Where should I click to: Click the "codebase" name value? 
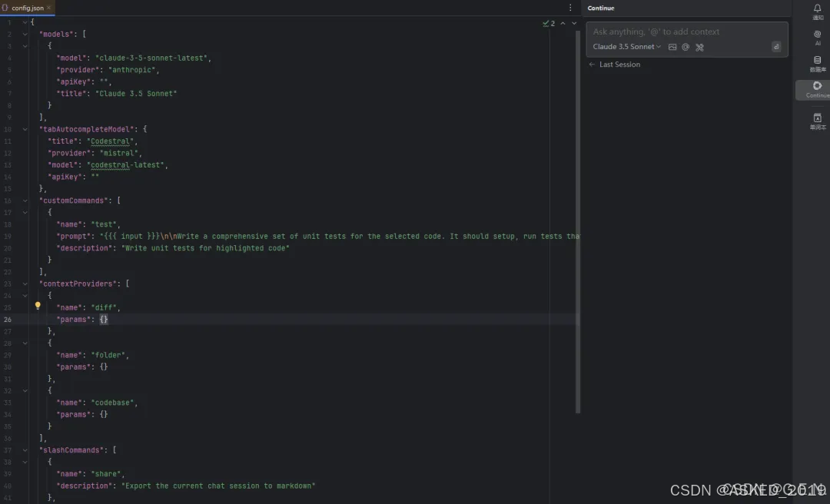(x=112, y=403)
